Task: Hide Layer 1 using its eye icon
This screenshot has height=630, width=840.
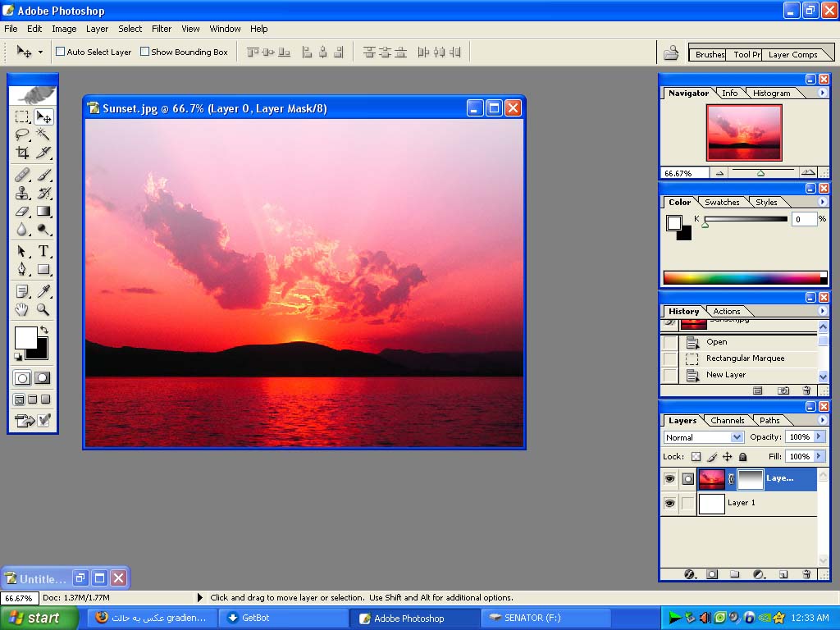Action: pyautogui.click(x=669, y=503)
